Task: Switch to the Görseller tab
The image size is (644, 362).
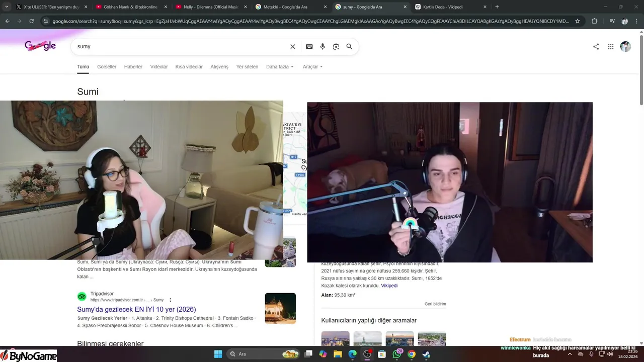Action: tap(107, 67)
